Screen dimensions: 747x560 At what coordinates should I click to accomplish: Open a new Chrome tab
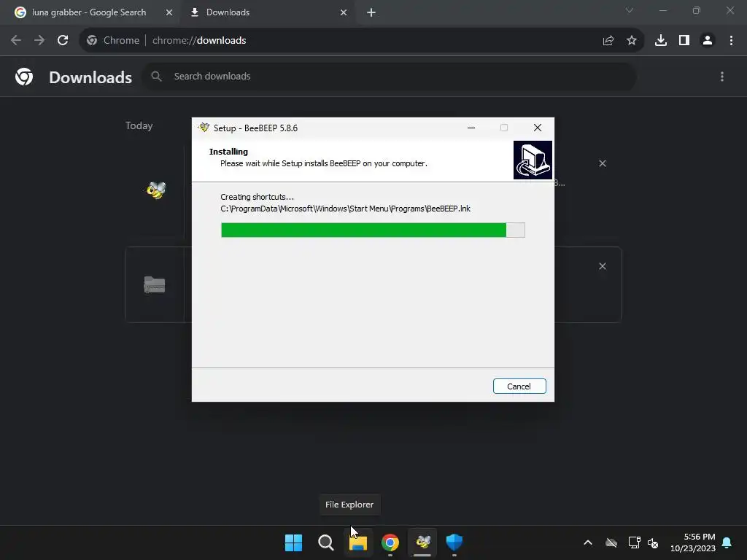(x=371, y=12)
